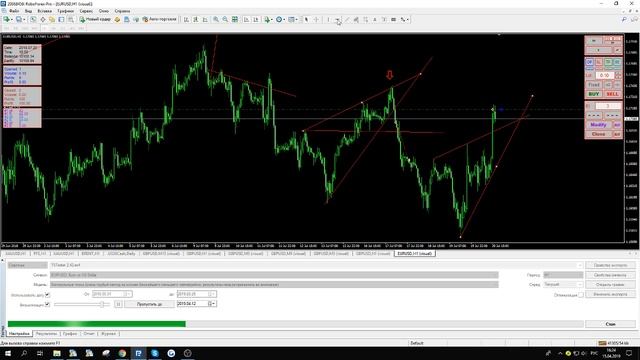Screen dimensions: 640x360
Task: Select the bar chart type icon
Action: click(x=186, y=19)
